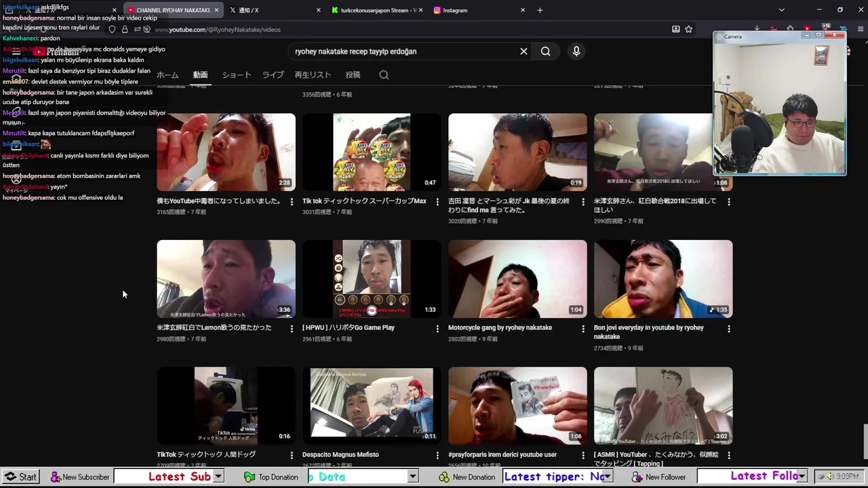Open menu for 僕もYouTube中毒者 video
Viewport: 868px width, 488px height.
coord(292,202)
